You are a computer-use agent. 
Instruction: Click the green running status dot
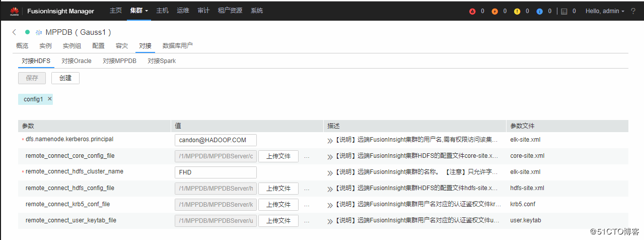coord(28,32)
